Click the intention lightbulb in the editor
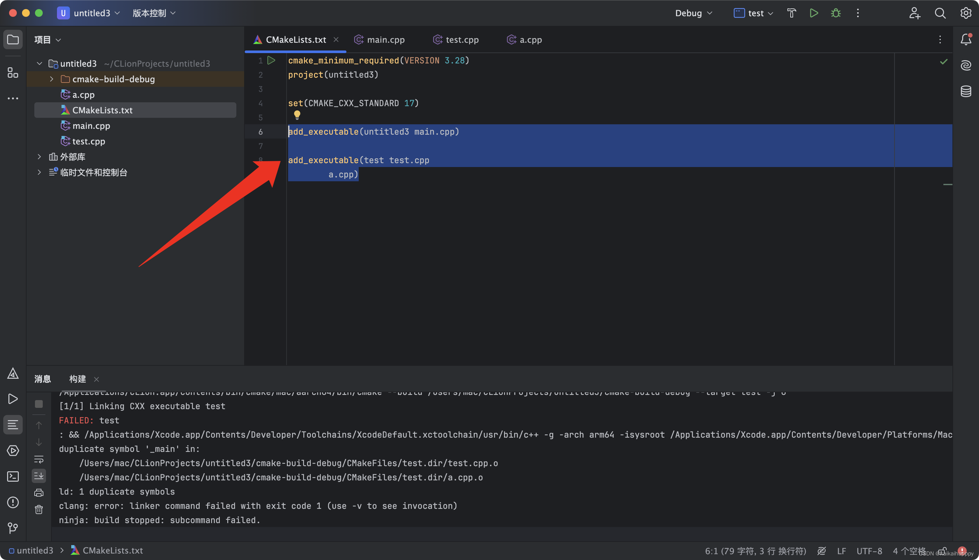This screenshot has height=560, width=979. (x=297, y=115)
